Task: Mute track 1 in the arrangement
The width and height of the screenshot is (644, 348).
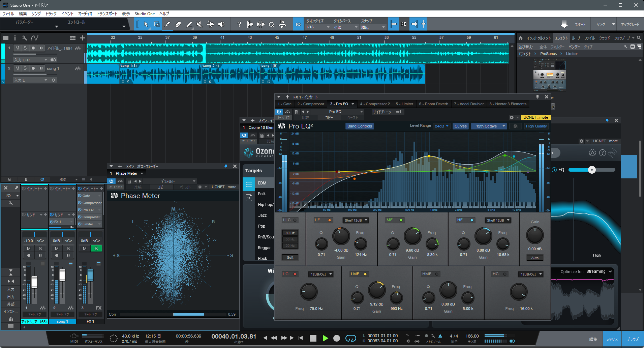Action: point(17,48)
